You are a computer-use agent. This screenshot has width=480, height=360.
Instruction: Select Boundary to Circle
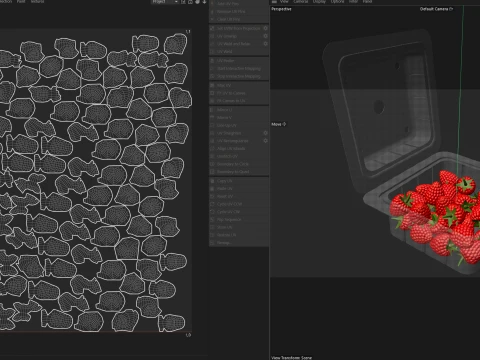(239, 164)
